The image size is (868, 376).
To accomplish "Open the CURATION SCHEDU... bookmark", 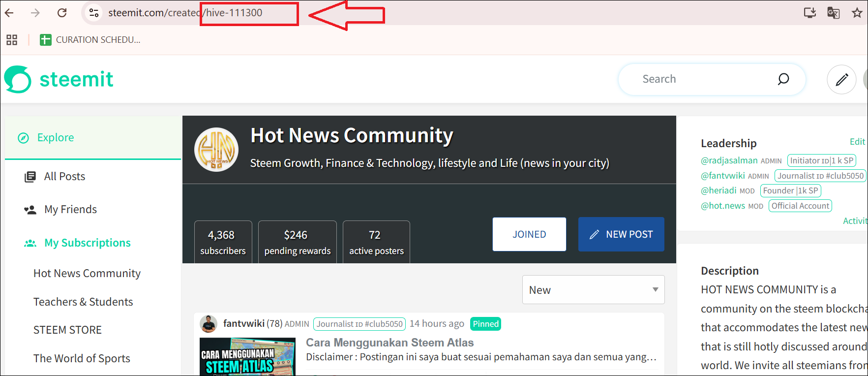I will click(90, 40).
